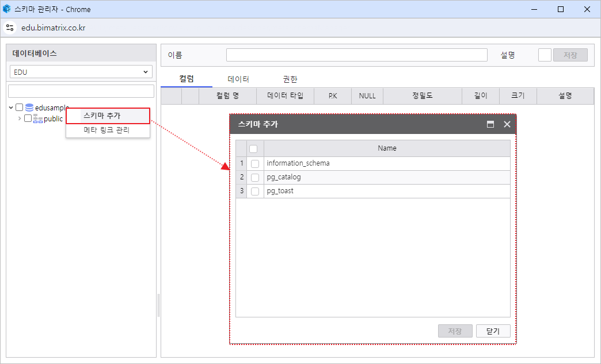The height and width of the screenshot is (364, 601).
Task: Click the site info icon in address bar
Action: coord(10,28)
